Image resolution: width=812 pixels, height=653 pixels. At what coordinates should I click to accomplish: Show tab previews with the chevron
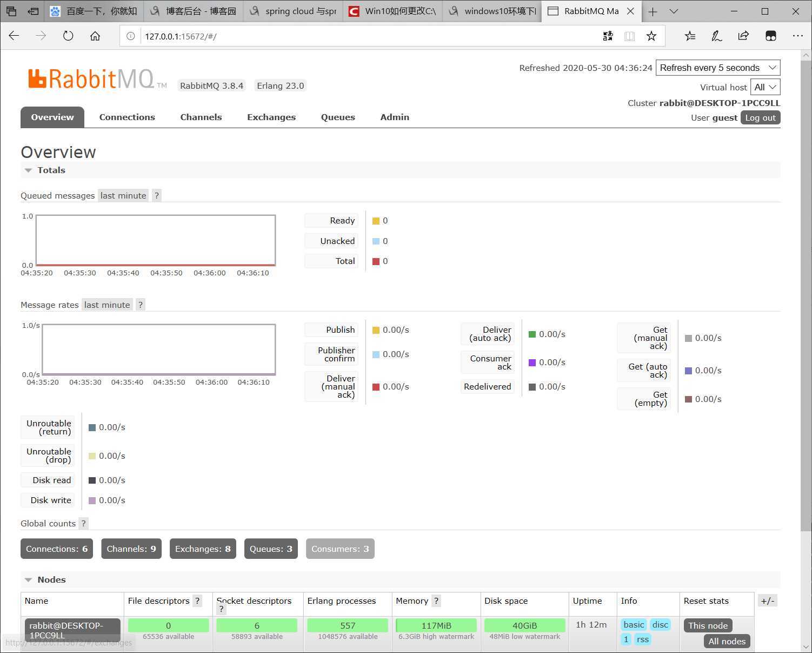point(674,11)
